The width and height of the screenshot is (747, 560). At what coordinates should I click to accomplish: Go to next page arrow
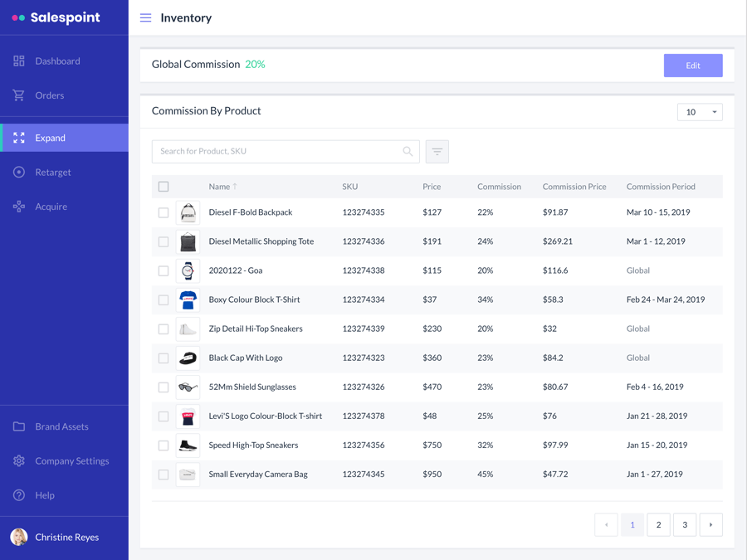[x=710, y=524]
